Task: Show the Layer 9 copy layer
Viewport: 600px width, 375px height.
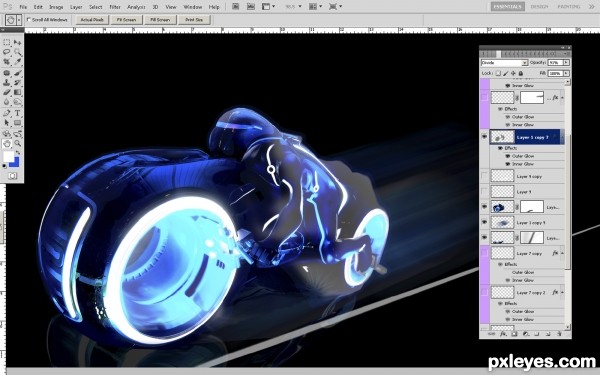Action: (484, 176)
